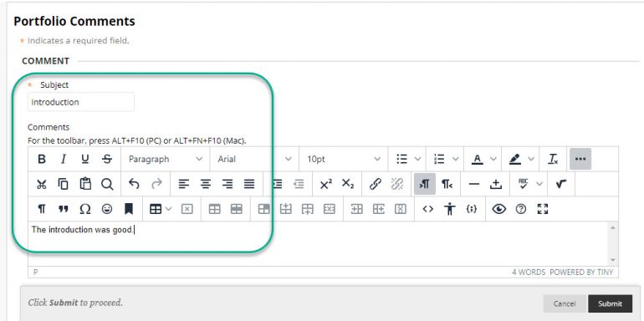Insert a bulleted list
Screen dimensions: 644x321
click(401, 160)
